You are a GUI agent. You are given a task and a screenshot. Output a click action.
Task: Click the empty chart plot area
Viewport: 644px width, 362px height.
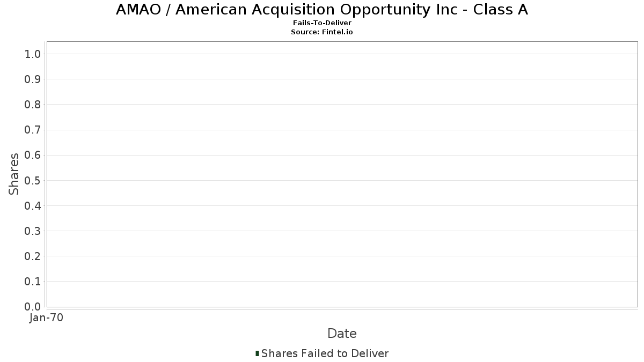(x=342, y=174)
